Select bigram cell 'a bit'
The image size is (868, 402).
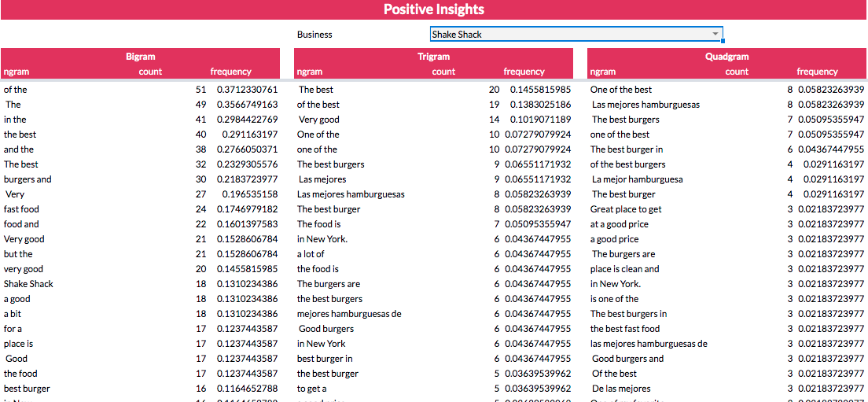pyautogui.click(x=12, y=314)
